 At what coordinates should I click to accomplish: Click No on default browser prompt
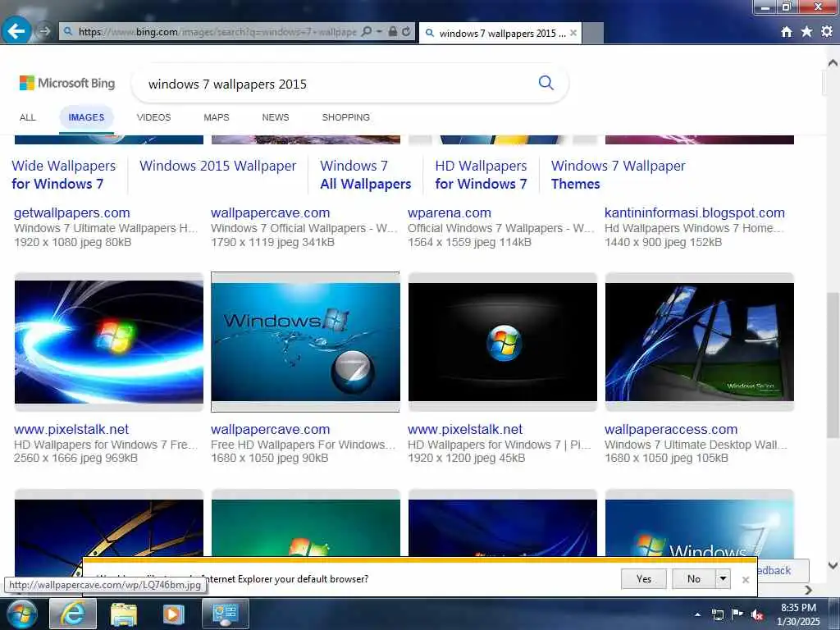click(694, 578)
